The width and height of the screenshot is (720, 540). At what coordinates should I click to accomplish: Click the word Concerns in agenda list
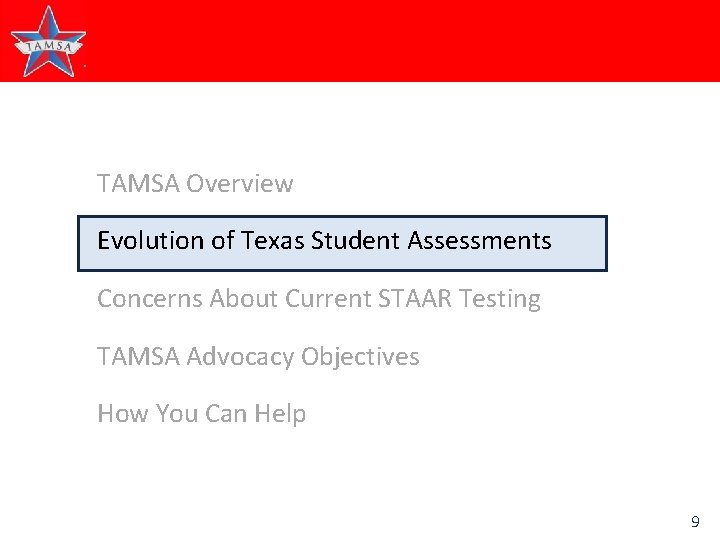click(150, 298)
